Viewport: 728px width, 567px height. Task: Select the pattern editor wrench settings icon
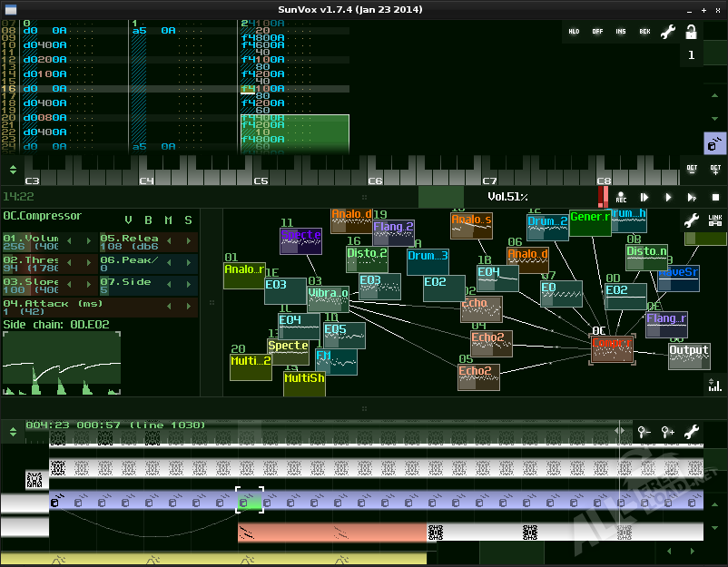coord(668,31)
